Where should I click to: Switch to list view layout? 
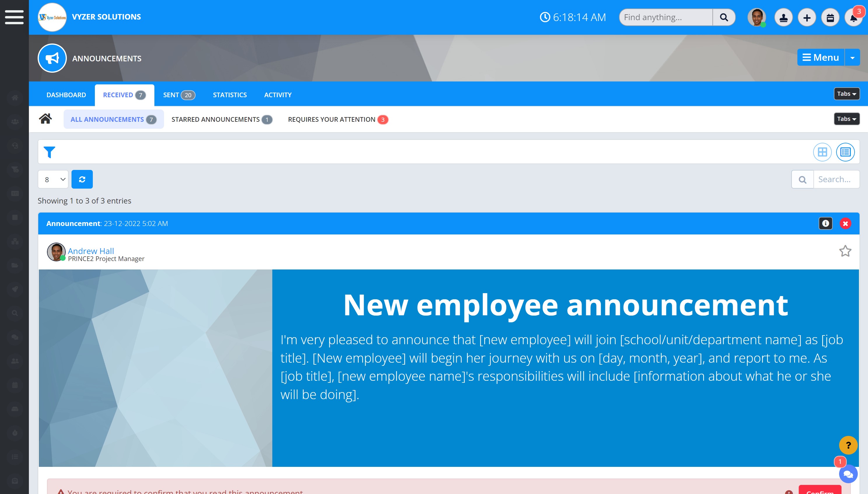(x=845, y=152)
